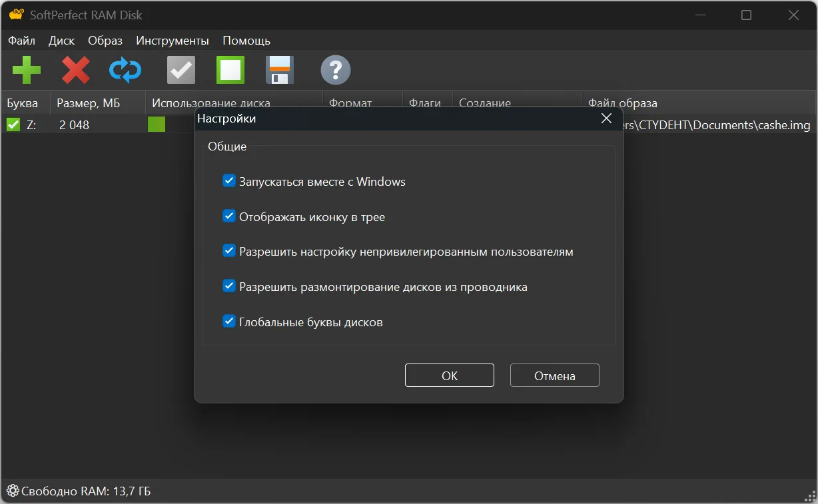Uncheck Запускаться вместе с Windows
Image resolution: width=818 pixels, height=504 pixels.
[x=229, y=181]
